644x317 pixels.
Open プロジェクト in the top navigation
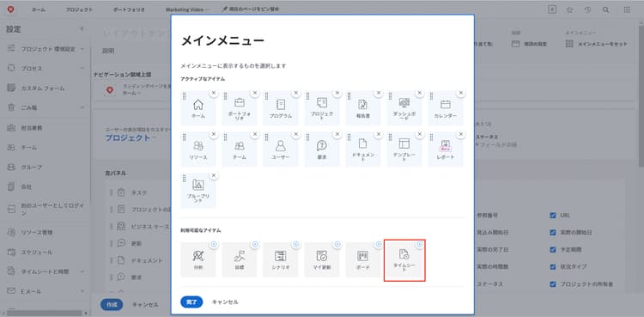pos(79,9)
